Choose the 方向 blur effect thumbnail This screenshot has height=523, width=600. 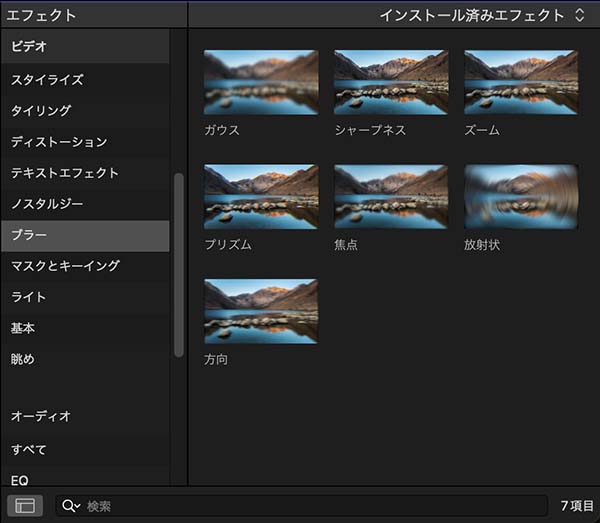coord(261,311)
